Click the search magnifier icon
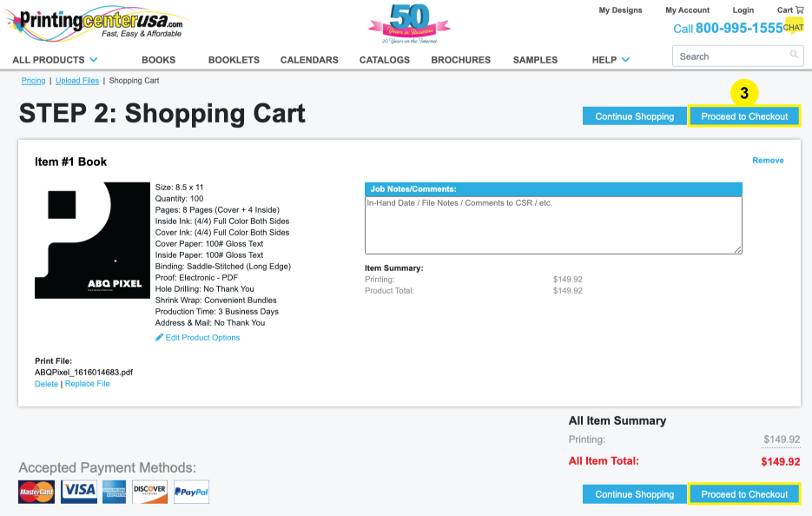This screenshot has height=516, width=812. [x=794, y=56]
